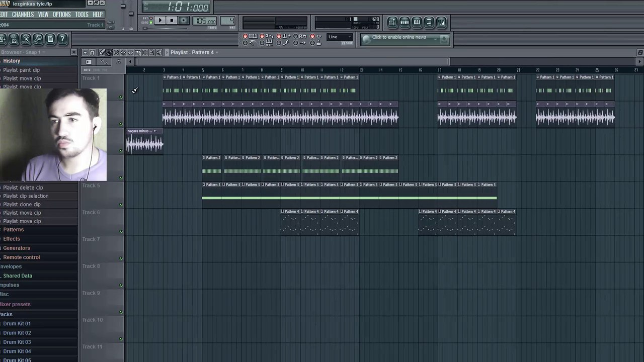Select the Select tool in playlist toolbar
The image size is (644, 362).
pos(144,52)
